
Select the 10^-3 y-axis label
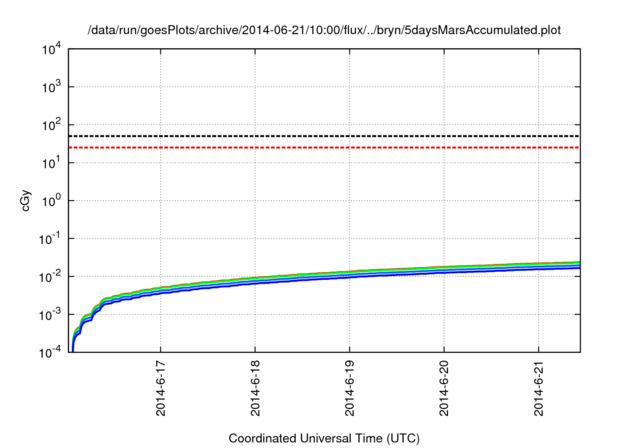pos(50,315)
